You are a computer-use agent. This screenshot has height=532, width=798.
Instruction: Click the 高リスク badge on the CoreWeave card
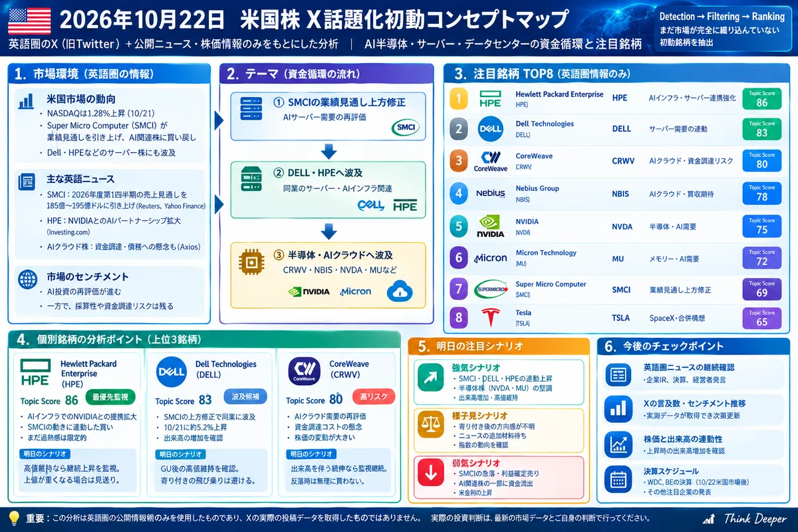coord(373,397)
